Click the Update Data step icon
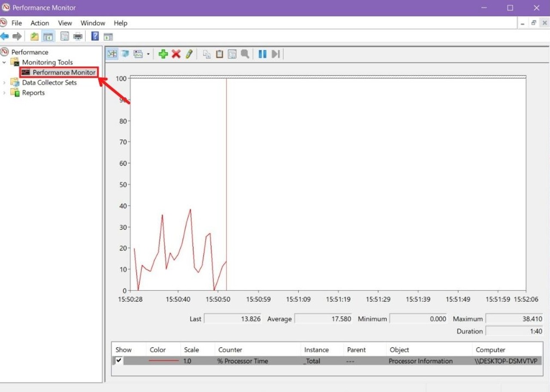Viewport: 550px width, 392px height. 275,54
